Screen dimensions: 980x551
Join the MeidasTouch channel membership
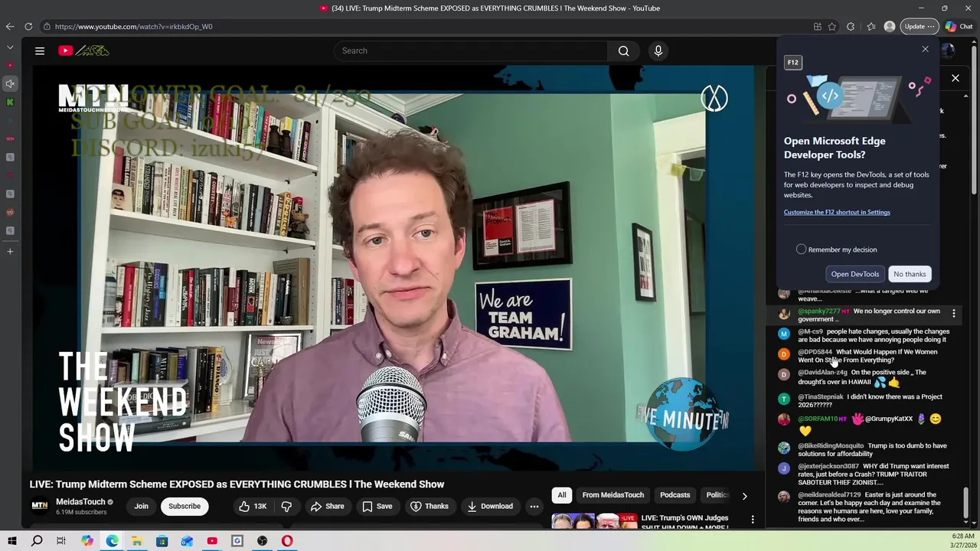click(x=142, y=506)
